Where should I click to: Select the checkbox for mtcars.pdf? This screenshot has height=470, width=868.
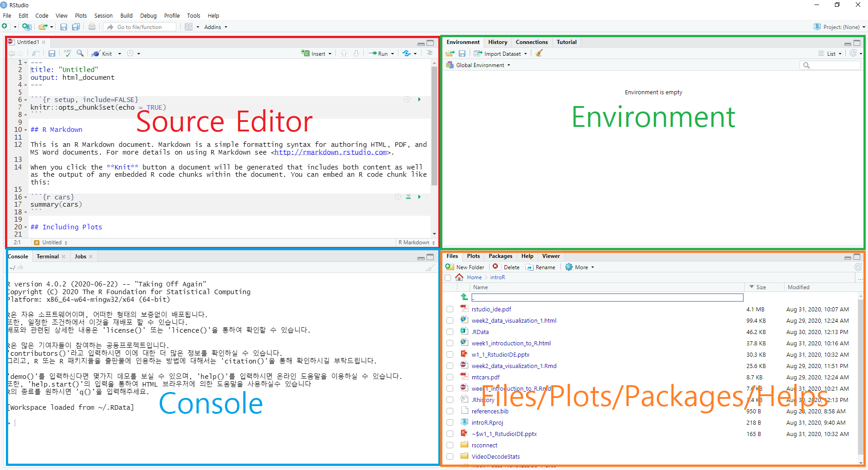tap(450, 377)
